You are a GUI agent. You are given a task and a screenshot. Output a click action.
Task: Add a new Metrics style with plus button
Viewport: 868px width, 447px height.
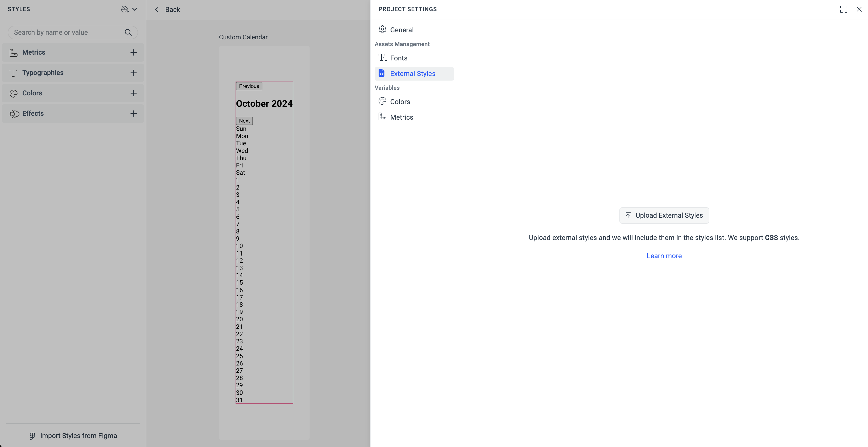pos(133,52)
